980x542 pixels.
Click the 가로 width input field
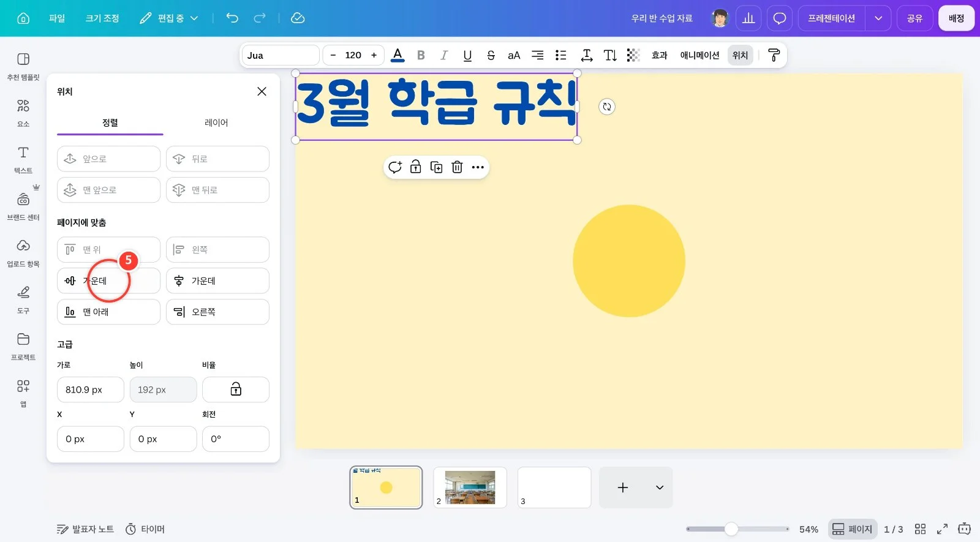[x=91, y=390]
